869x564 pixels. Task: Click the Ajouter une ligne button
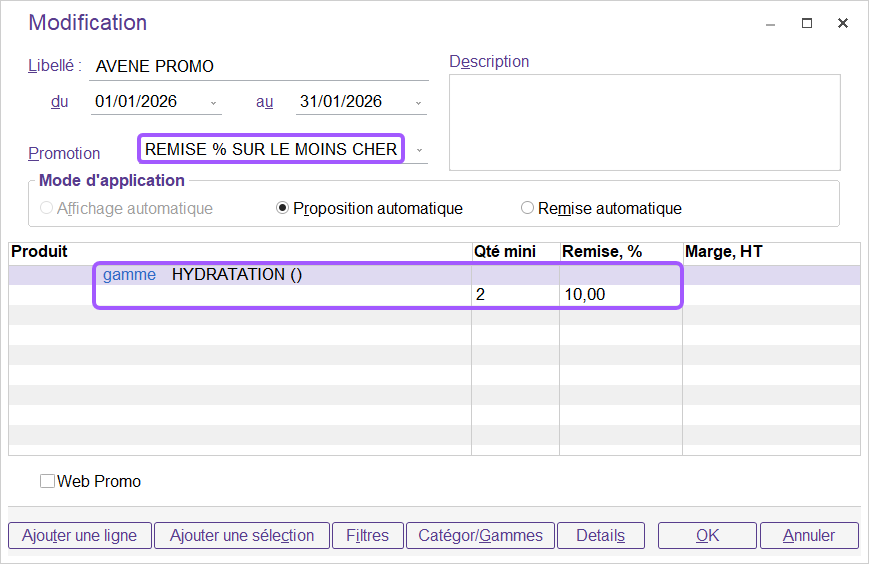[79, 535]
